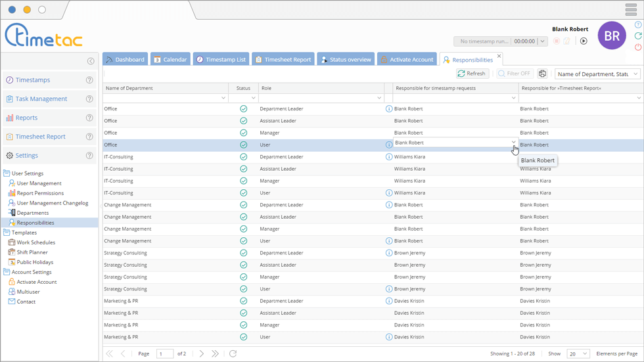The height and width of the screenshot is (362, 644).
Task: Click the page number input field
Action: click(x=165, y=354)
